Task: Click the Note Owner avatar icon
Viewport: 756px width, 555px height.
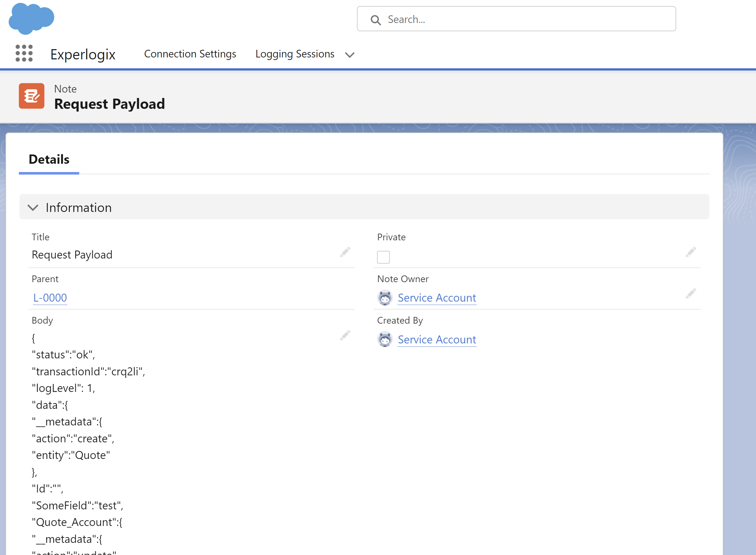Action: pyautogui.click(x=385, y=298)
